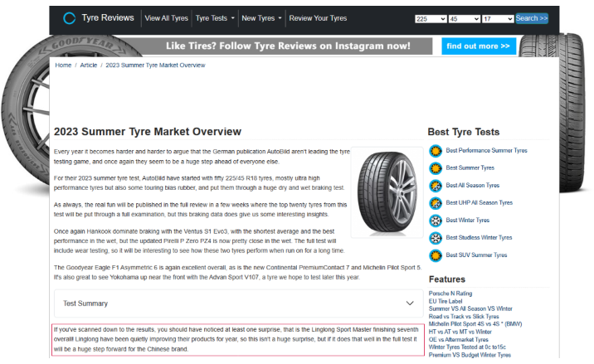The width and height of the screenshot is (594, 364).
Task: Go to Article breadcrumb link
Action: 89,66
